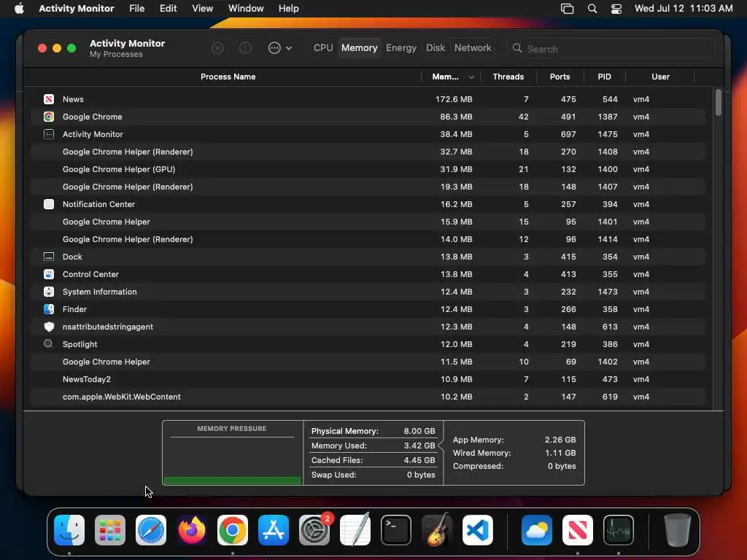Open App Store from the Dock
The width and height of the screenshot is (747, 560).
click(274, 530)
